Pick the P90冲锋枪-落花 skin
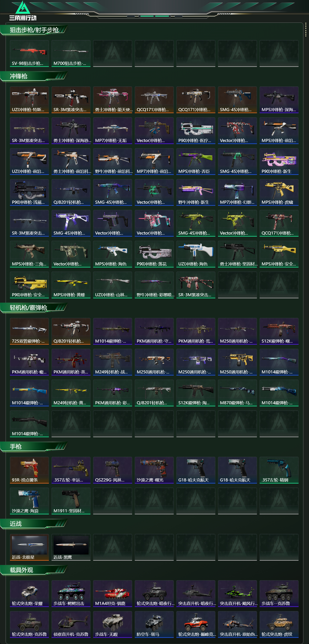Viewport: 309px width, 644px height. (154, 254)
